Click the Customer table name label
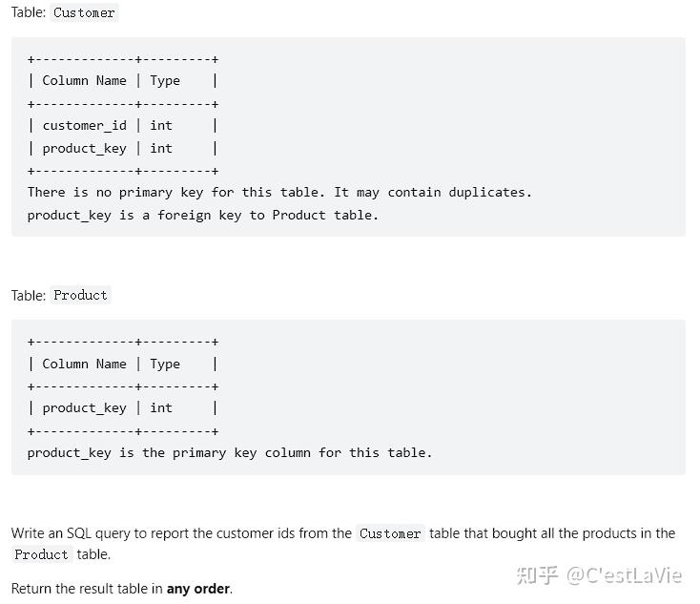This screenshot has height=604, width=700. 84,12
